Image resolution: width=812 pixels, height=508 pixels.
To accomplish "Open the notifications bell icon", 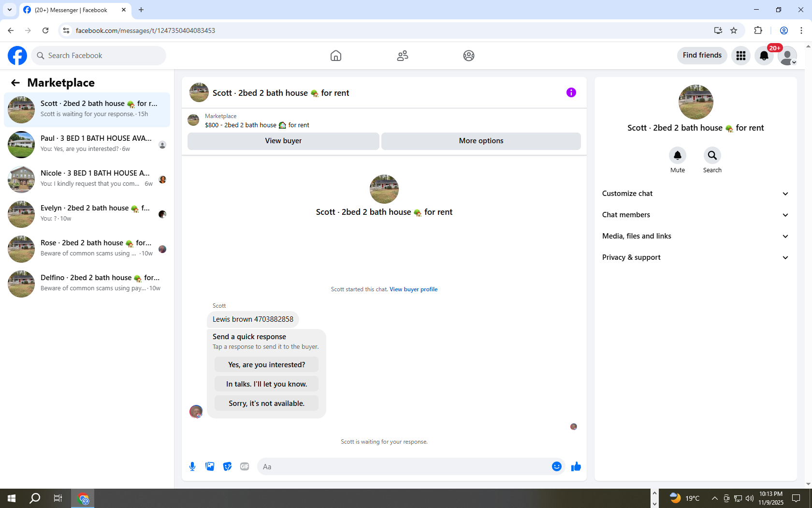I will pyautogui.click(x=764, y=56).
